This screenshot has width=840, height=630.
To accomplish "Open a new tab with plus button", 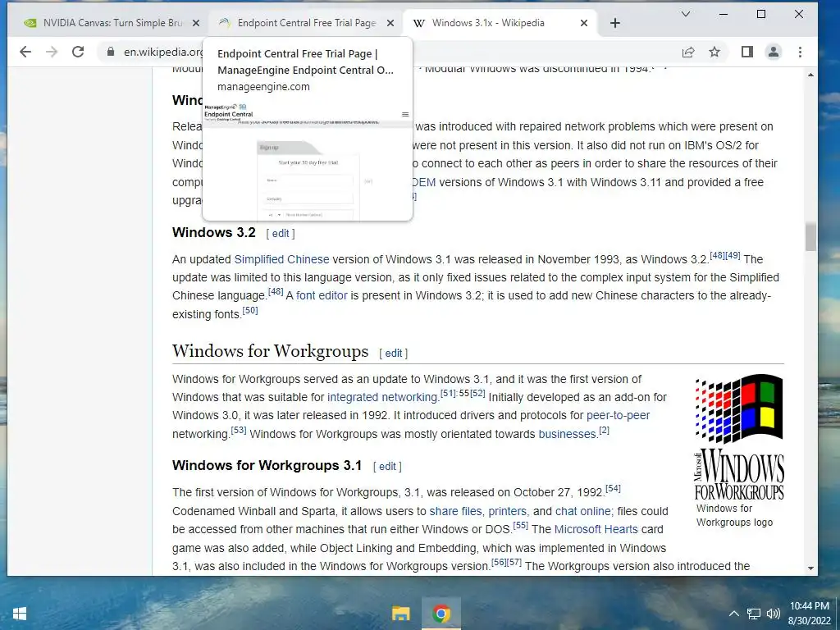I will pyautogui.click(x=615, y=23).
